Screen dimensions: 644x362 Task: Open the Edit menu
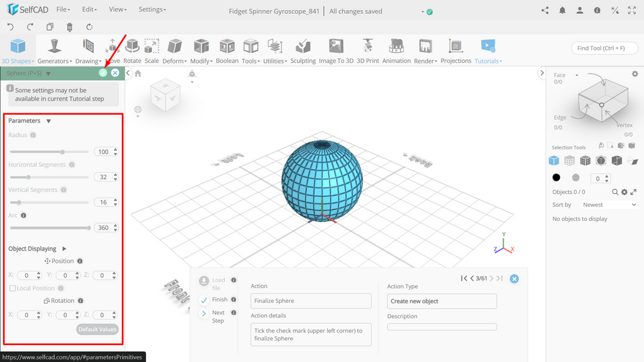(x=89, y=9)
